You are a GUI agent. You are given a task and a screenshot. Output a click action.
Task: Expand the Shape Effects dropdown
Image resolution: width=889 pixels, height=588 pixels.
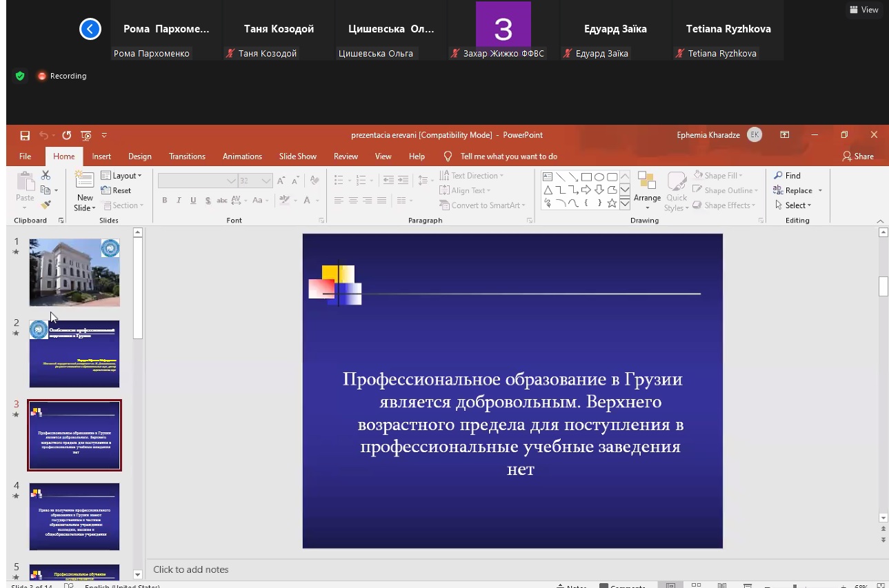[x=724, y=205]
